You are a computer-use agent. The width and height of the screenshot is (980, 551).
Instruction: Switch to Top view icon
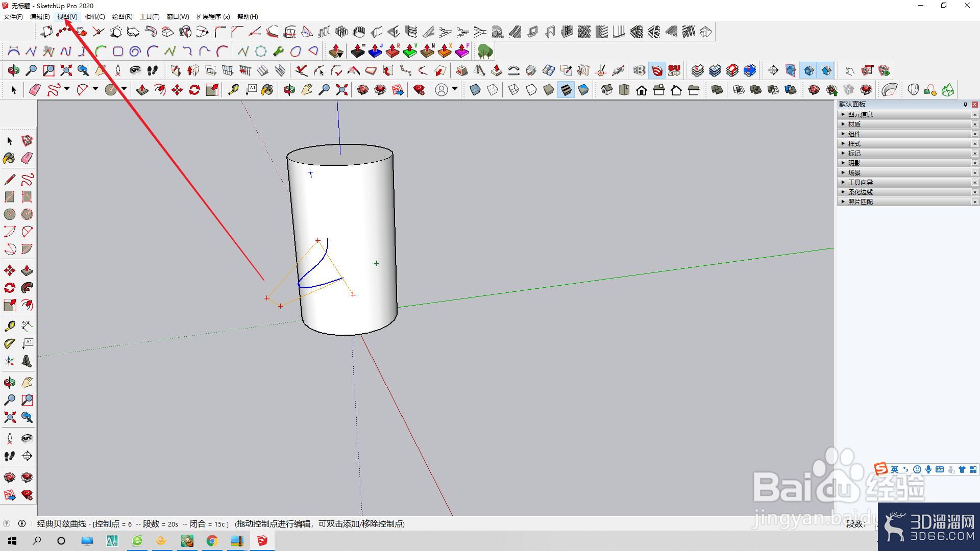[624, 90]
